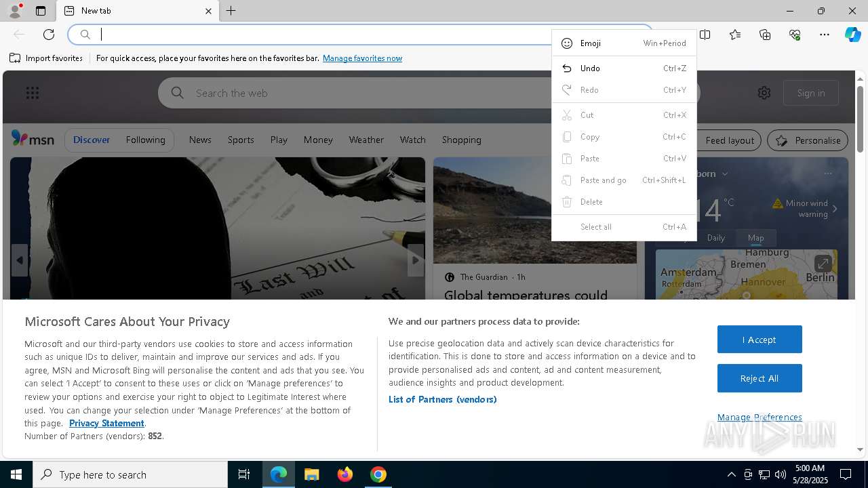Click the msn logo

click(33, 139)
